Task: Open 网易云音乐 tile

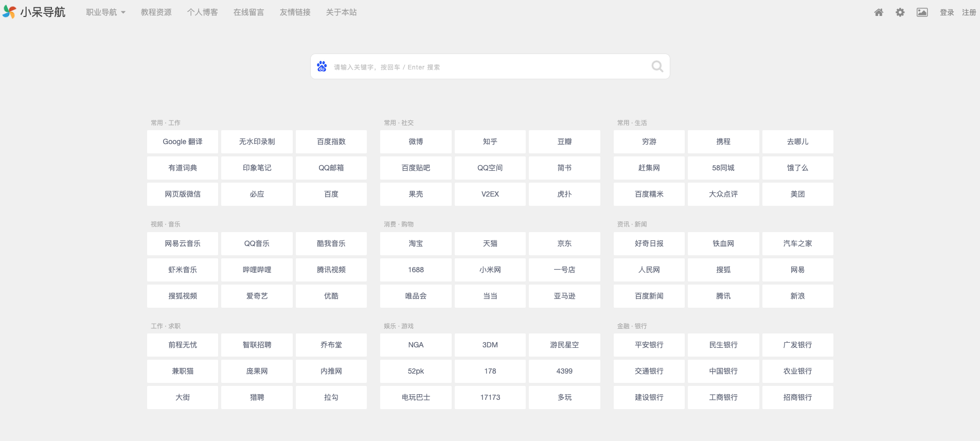Action: point(183,243)
